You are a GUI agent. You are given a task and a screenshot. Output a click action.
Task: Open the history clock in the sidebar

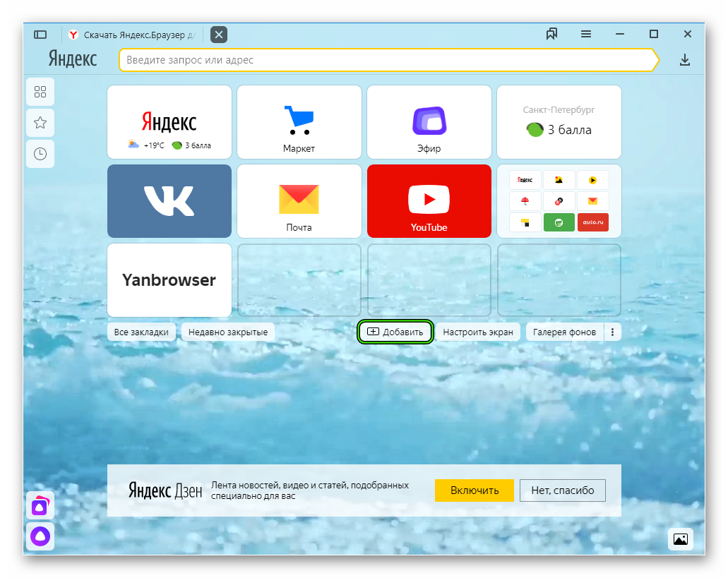tap(40, 154)
